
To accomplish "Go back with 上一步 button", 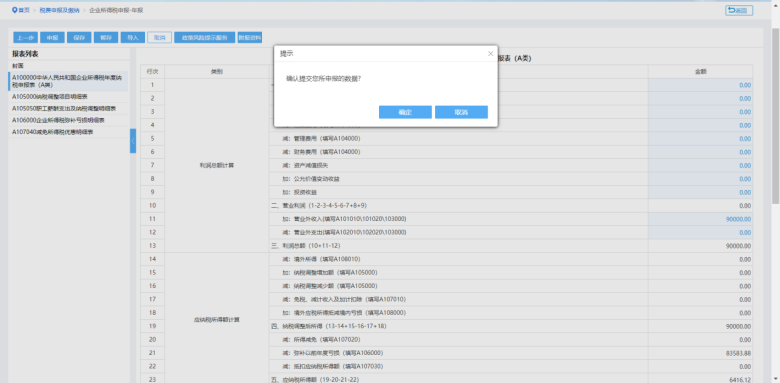I will pyautogui.click(x=25, y=37).
